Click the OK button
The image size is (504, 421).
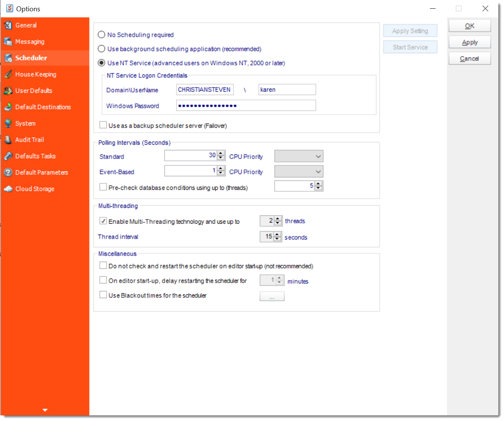click(470, 26)
